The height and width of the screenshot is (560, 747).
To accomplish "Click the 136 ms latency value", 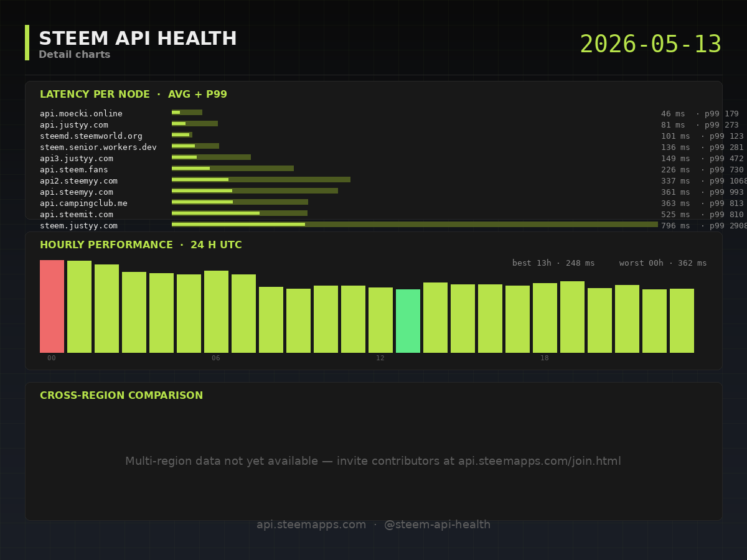I will tap(675, 147).
